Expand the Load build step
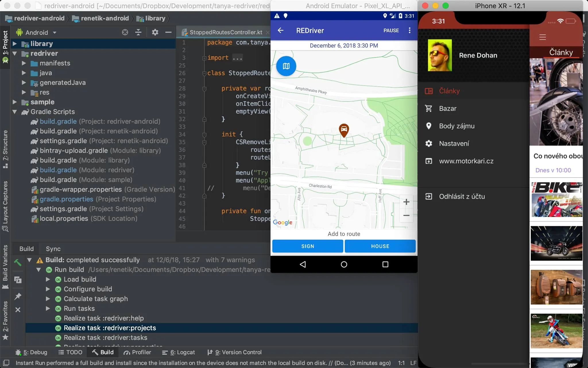The image size is (588, 368). coord(48,279)
